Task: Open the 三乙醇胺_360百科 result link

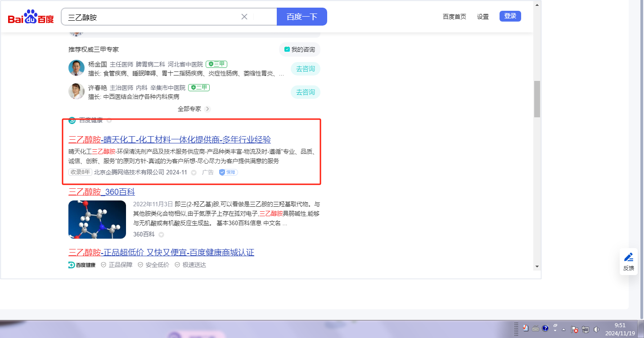Action: tap(102, 192)
